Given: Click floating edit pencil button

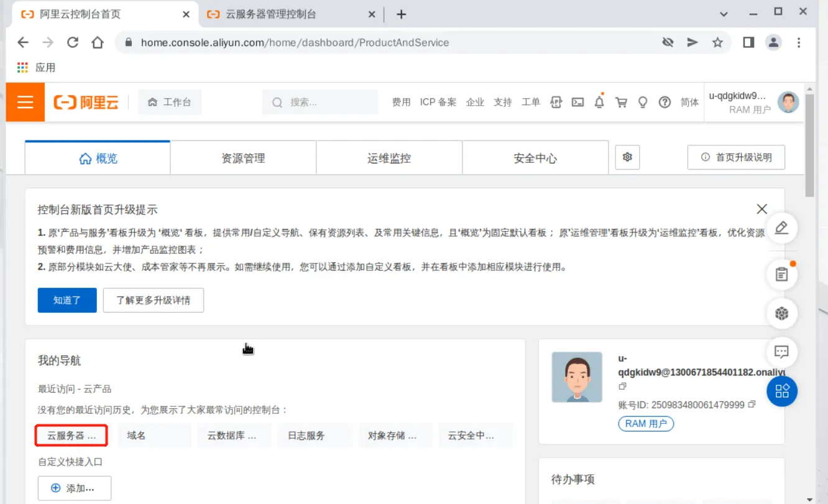Looking at the screenshot, I should [x=782, y=227].
